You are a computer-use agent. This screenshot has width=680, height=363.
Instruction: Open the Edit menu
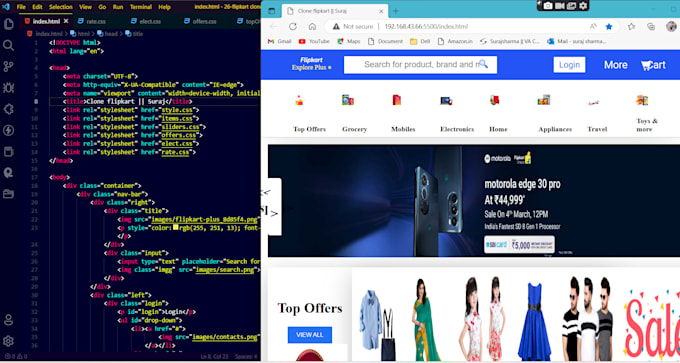(x=37, y=7)
